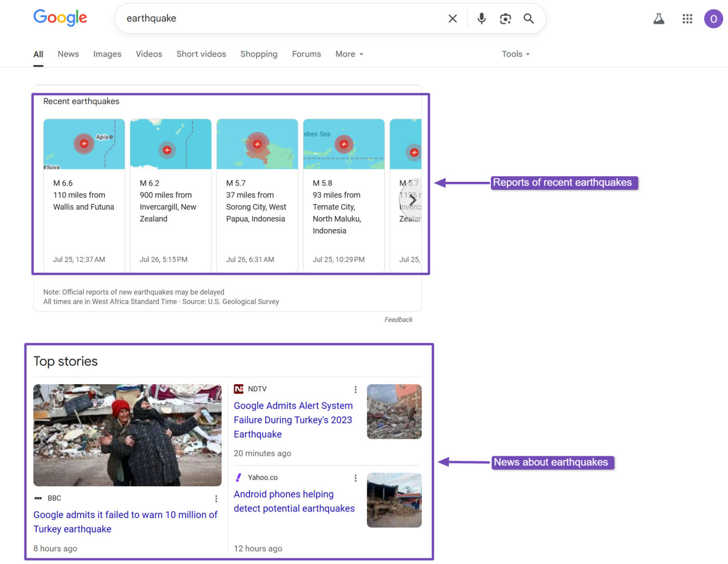The image size is (728, 564).
Task: Open Google Admits Alert System Failure headline
Action: click(293, 420)
